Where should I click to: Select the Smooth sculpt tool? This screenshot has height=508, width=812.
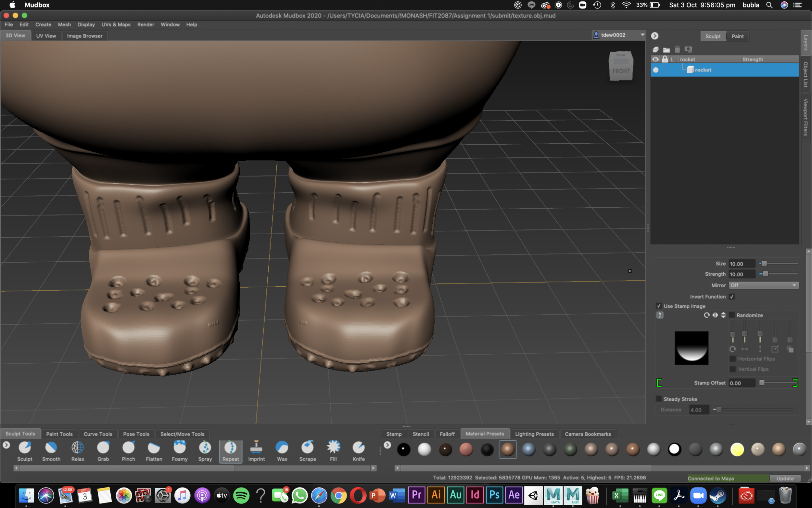(51, 451)
